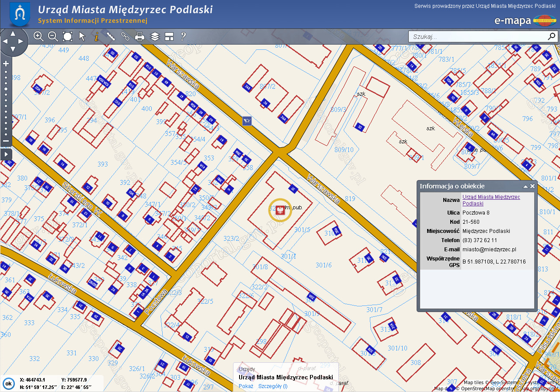The width and height of the screenshot is (560, 392).
Task: Zoom in using slider plus button
Action: 6,63
